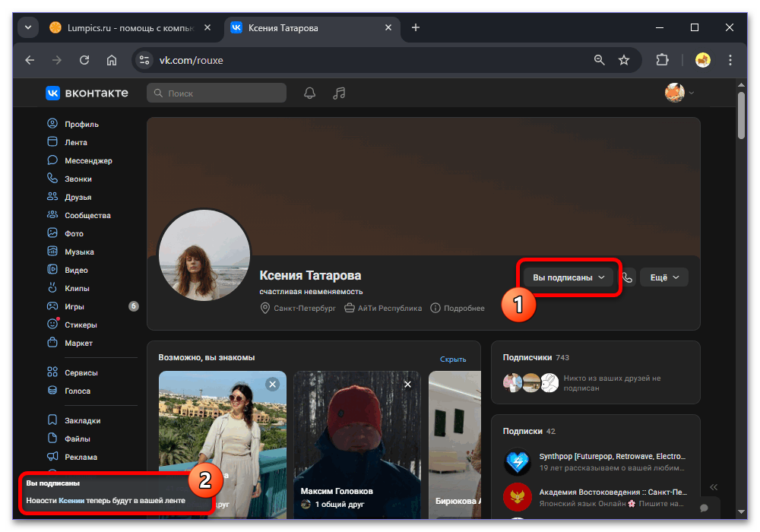Open Сервисы section
760x532 pixels.
(x=73, y=372)
